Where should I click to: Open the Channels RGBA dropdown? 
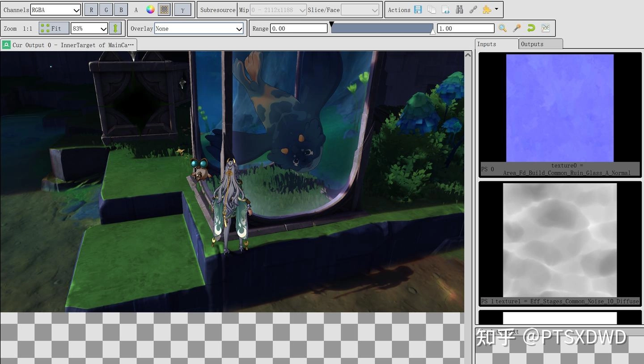[56, 10]
